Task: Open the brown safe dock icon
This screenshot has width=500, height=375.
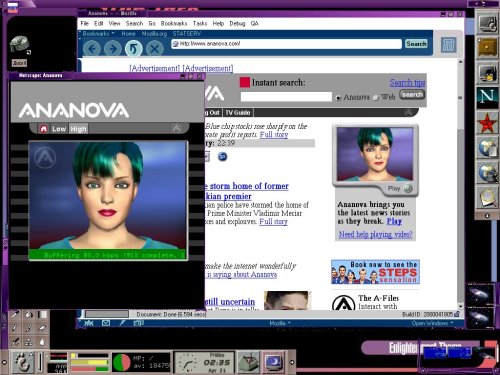Action: point(487,48)
